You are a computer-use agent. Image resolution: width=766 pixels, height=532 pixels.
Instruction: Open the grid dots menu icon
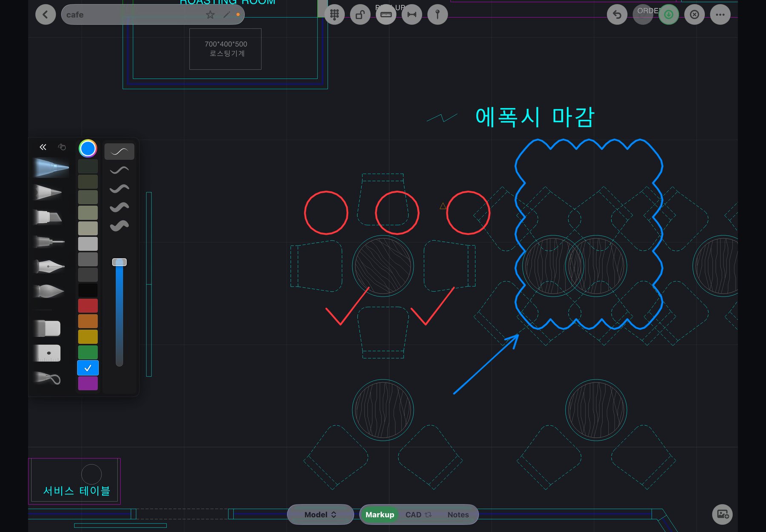(334, 15)
